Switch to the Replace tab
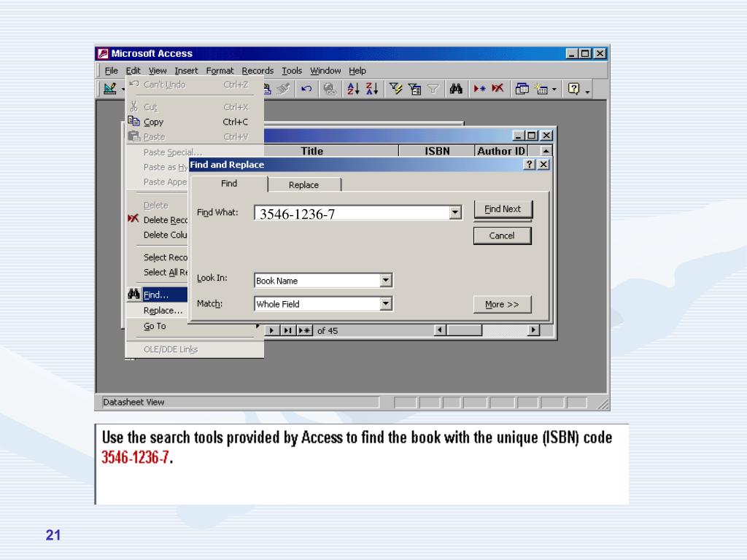Viewport: 747px width, 560px height. (304, 184)
